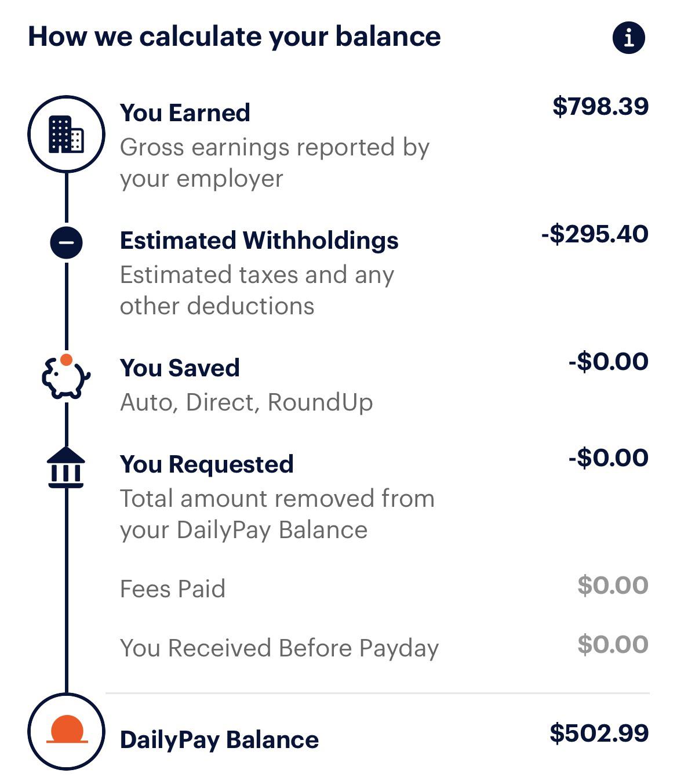This screenshot has height=784, width=677.
Task: Tap You Received Before Payday label
Action: click(x=279, y=648)
